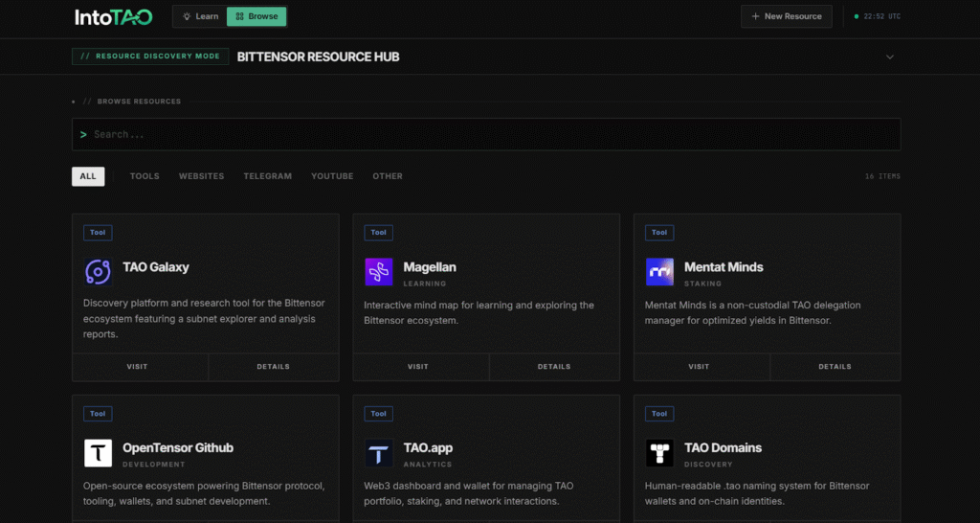Screen dimensions: 980x523
Task: Click the New Resource button
Action: coord(786,16)
